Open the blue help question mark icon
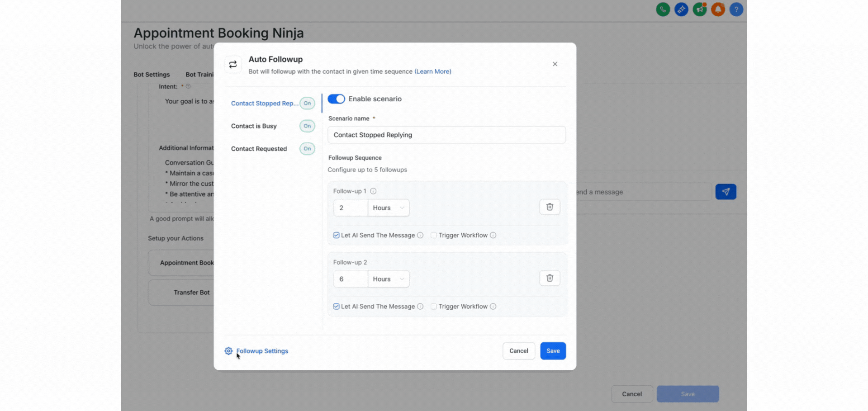Image resolution: width=868 pixels, height=411 pixels. coord(736,9)
